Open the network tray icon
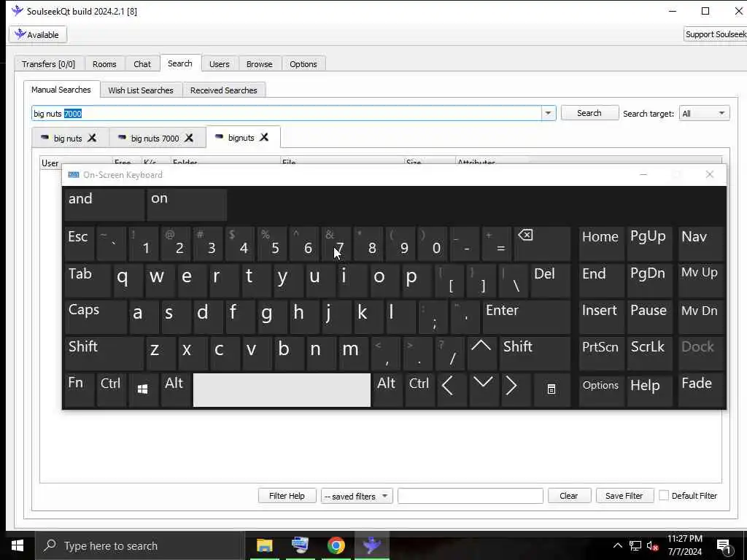747x560 pixels. tap(635, 546)
